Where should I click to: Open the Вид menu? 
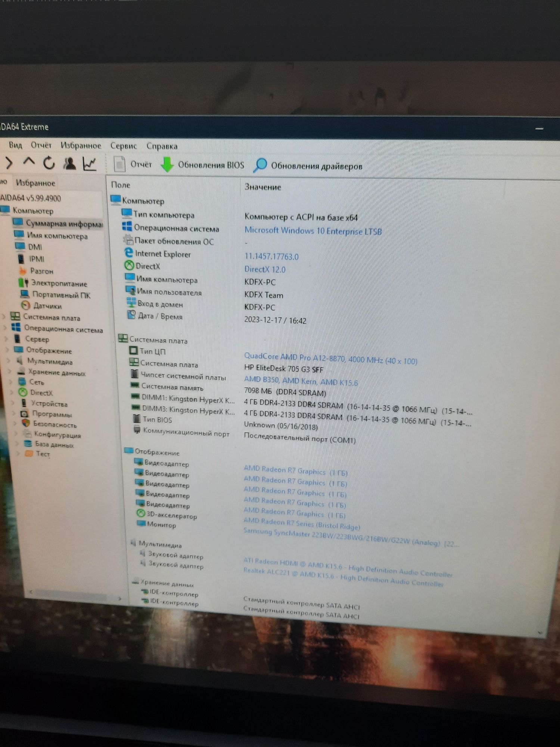[x=15, y=145]
